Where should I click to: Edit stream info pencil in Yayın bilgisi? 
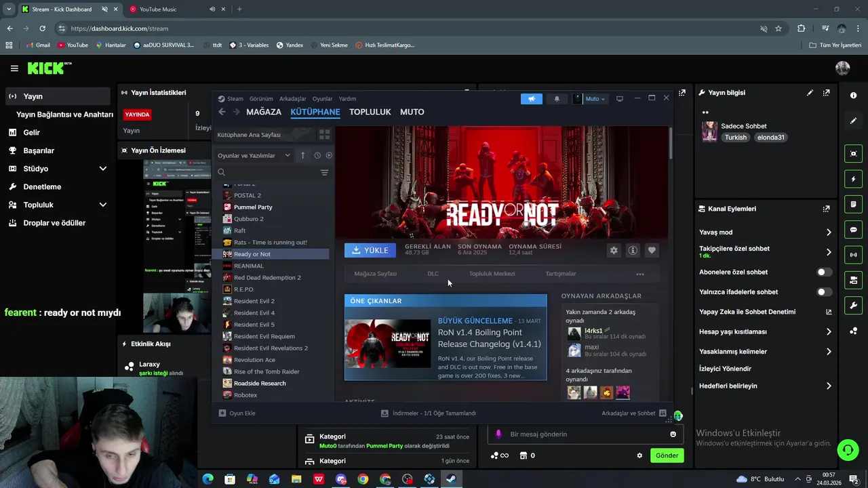[x=810, y=93]
